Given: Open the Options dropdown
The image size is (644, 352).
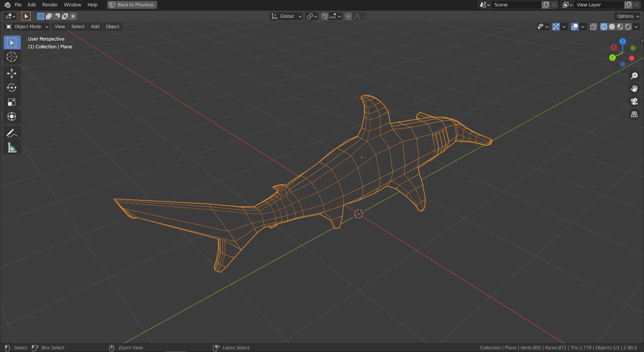Looking at the screenshot, I should 628,16.
